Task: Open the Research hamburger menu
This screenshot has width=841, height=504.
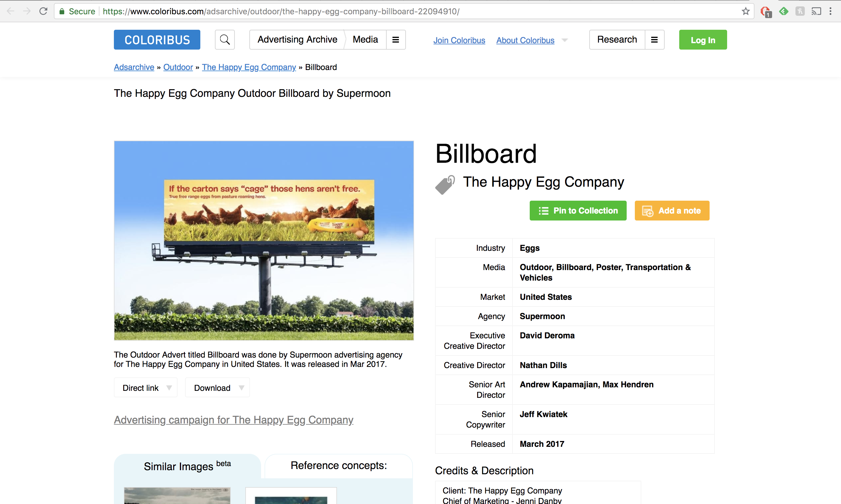Action: click(654, 40)
